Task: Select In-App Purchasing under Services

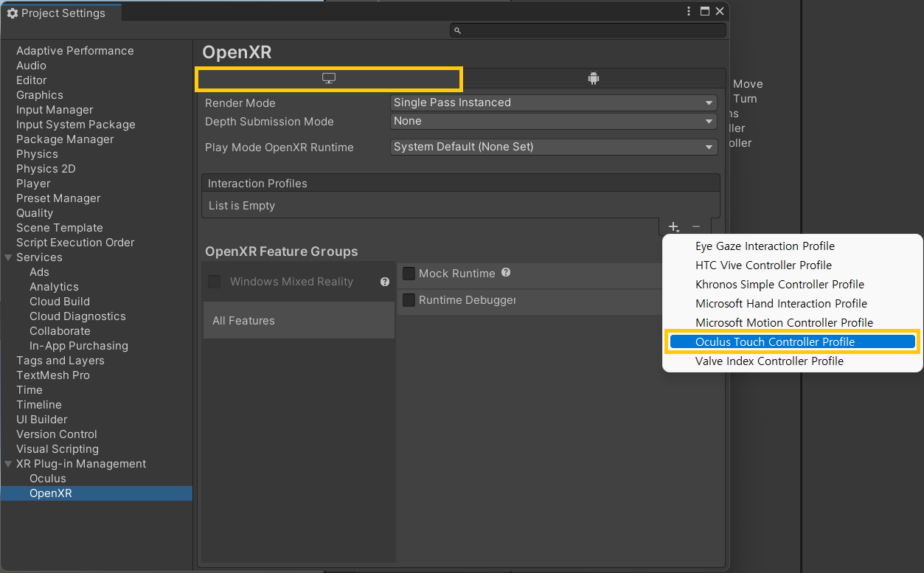Action: (79, 346)
